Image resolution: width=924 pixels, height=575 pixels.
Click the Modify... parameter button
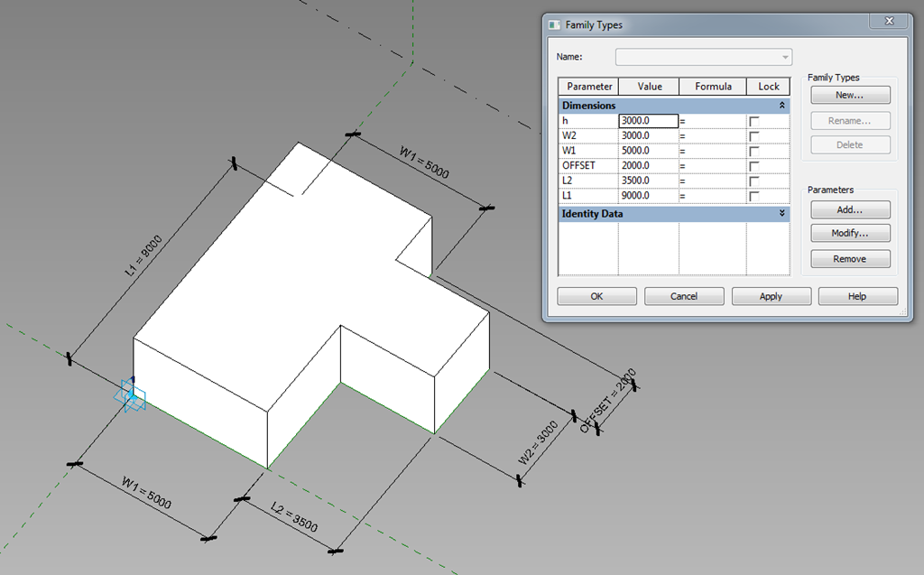[x=849, y=234]
